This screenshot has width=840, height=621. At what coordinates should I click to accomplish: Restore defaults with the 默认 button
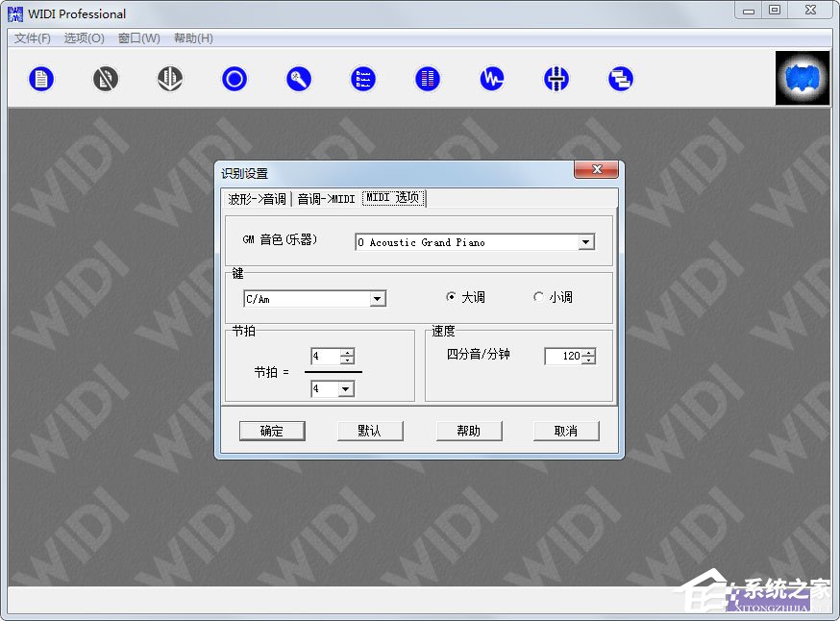[x=370, y=431]
